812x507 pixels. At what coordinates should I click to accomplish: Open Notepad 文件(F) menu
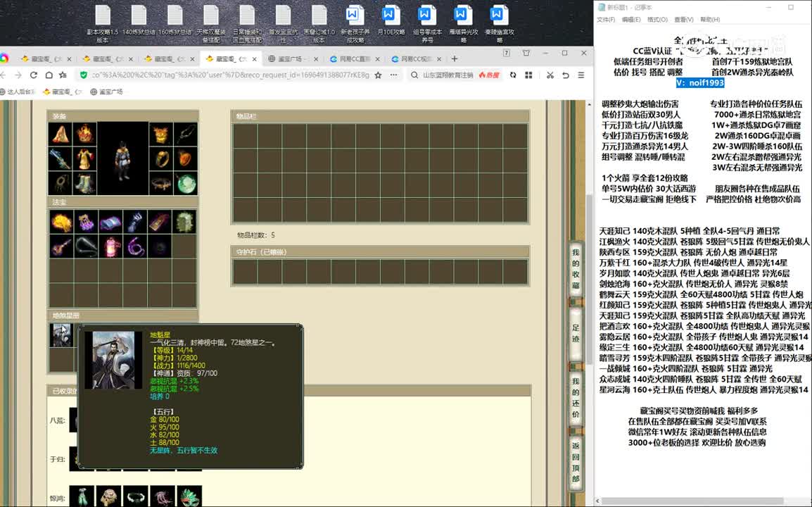[606, 20]
